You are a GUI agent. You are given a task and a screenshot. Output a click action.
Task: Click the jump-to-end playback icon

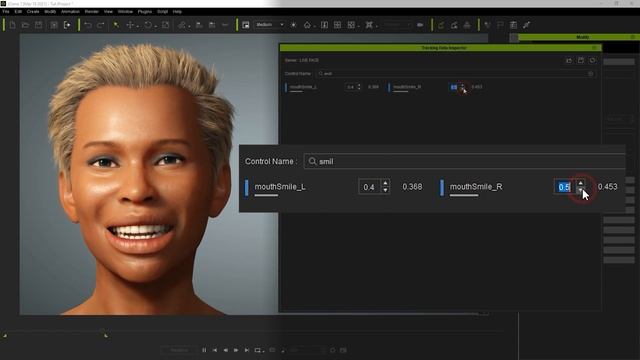247,350
